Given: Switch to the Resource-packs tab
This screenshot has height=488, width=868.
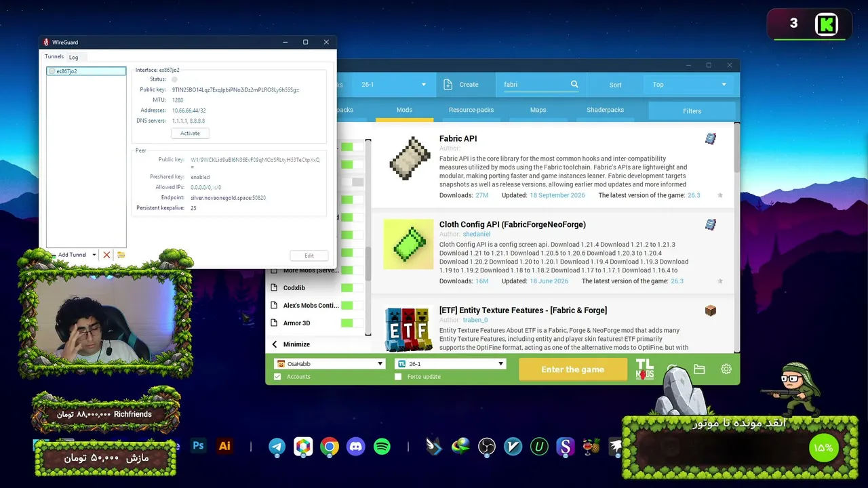Looking at the screenshot, I should [x=471, y=110].
